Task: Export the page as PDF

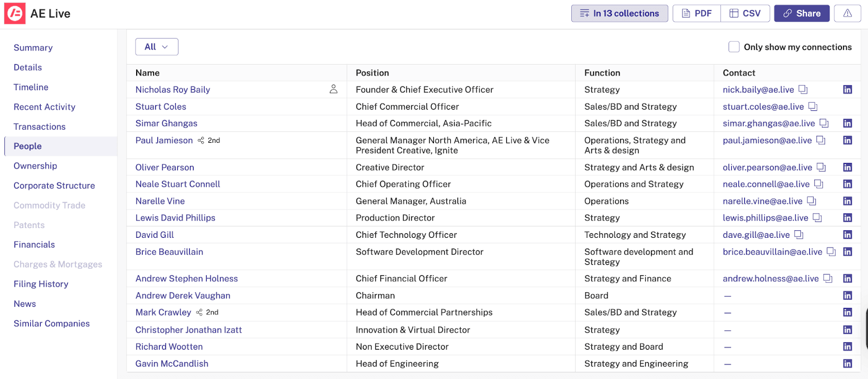Action: coord(697,14)
